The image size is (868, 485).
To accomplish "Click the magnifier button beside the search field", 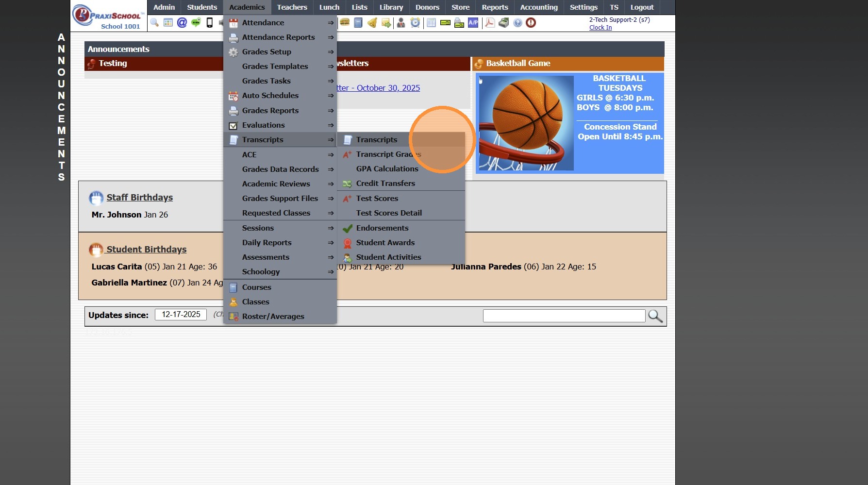I will (655, 316).
